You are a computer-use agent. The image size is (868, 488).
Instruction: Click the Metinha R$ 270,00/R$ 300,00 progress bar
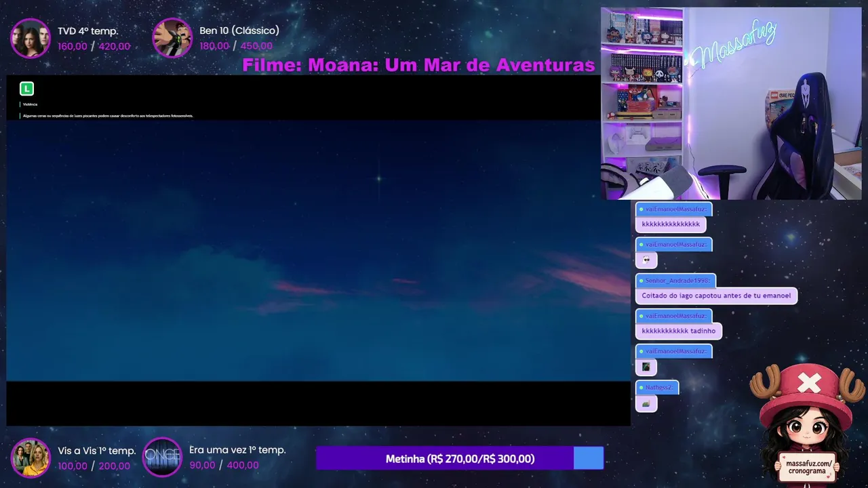click(x=460, y=459)
